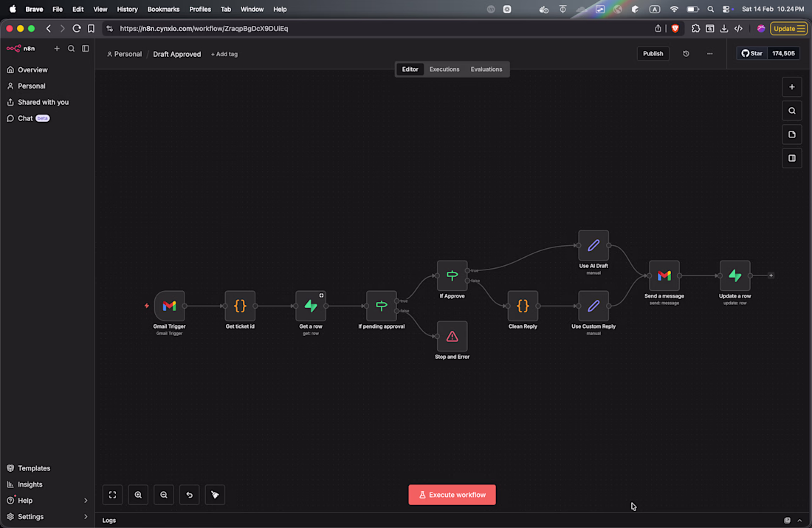Reset canvas zoom
Viewport: 812px width, 528px height.
point(190,495)
